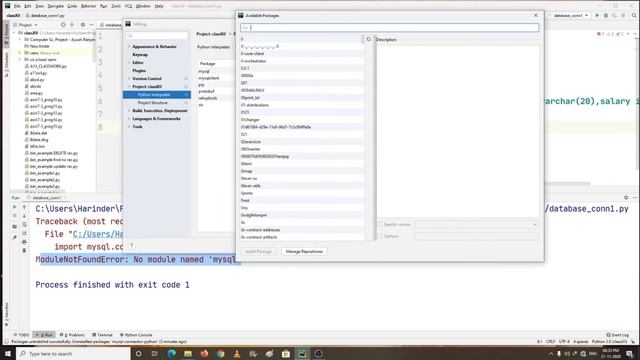Screen dimensions: 640x360
Task: Open the Edit menu
Action: tap(27, 6)
